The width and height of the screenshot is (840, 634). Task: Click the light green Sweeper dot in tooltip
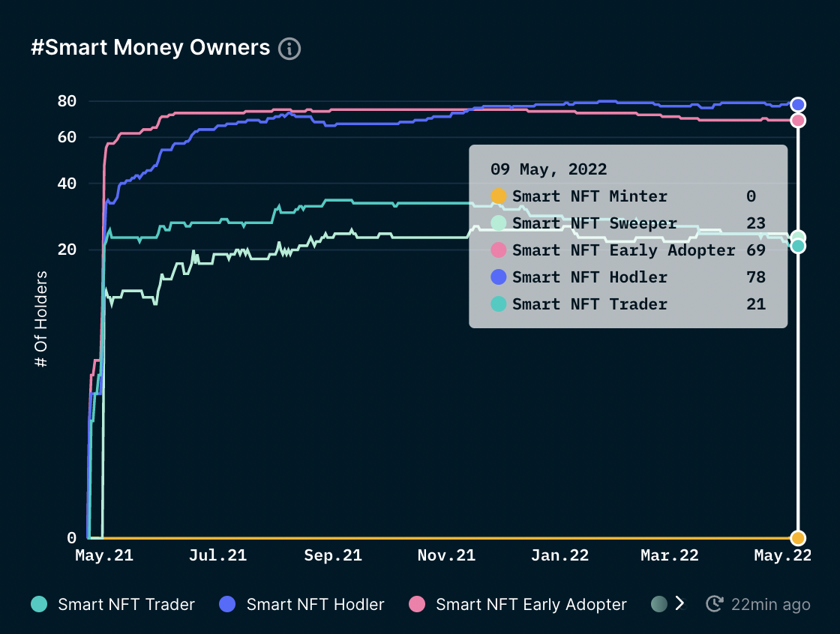499,223
